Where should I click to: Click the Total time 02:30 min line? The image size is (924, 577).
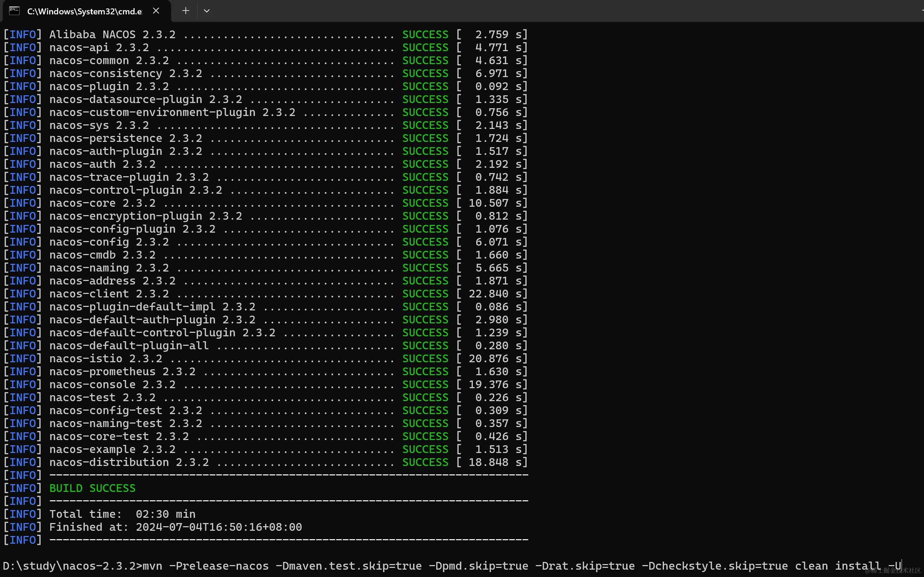[x=122, y=514]
